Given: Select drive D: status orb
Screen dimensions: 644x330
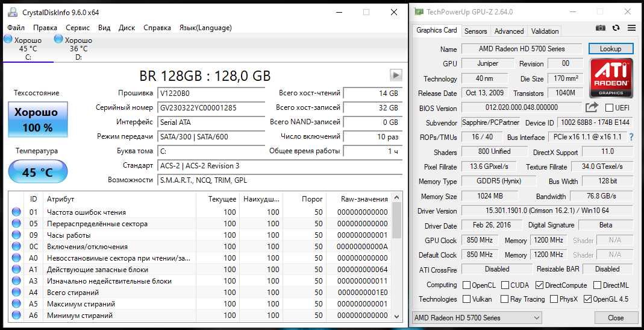Looking at the screenshot, I should (58, 39).
